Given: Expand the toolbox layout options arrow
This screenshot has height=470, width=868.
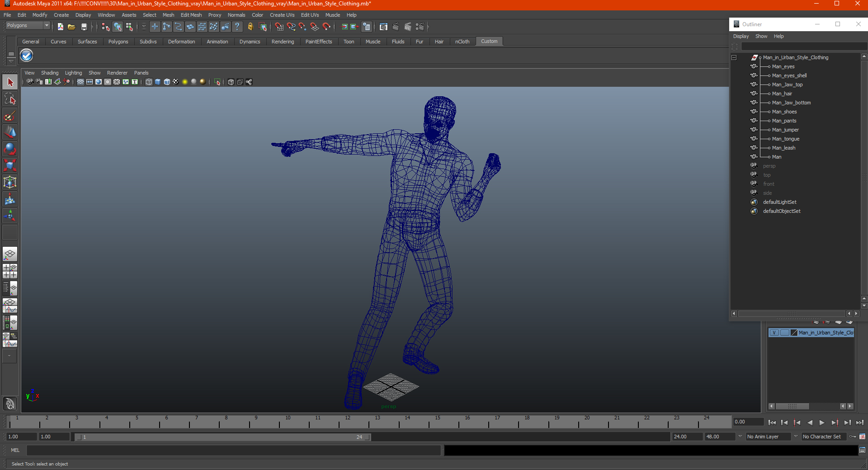Looking at the screenshot, I should [9, 356].
